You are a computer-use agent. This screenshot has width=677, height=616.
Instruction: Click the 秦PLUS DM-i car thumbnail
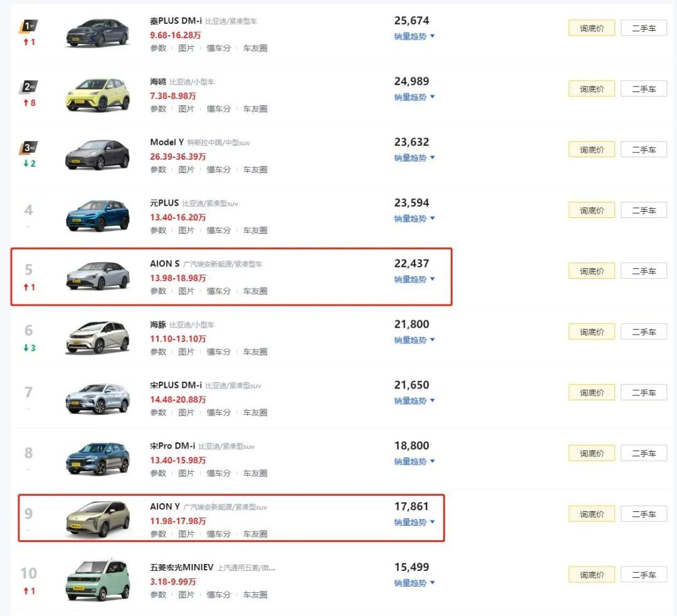tap(97, 33)
